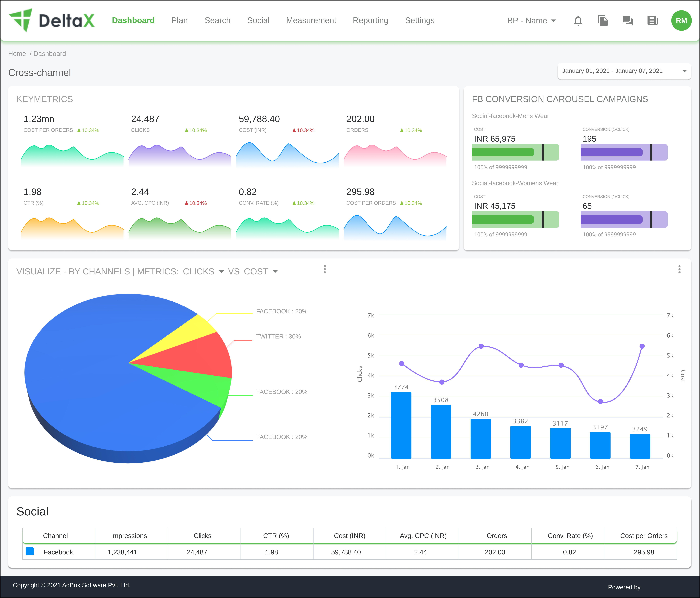The height and width of the screenshot is (598, 700).
Task: Click the 24,487 Clicks sparkline
Action: point(180,156)
